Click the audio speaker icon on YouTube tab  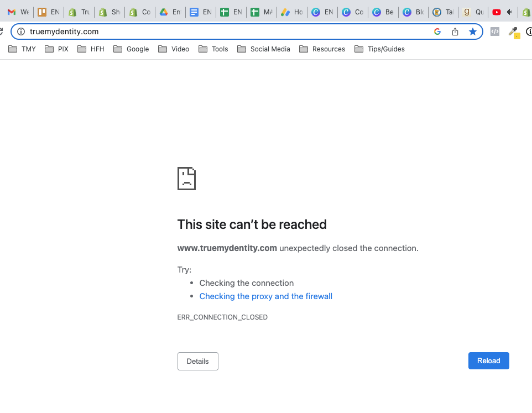point(510,12)
